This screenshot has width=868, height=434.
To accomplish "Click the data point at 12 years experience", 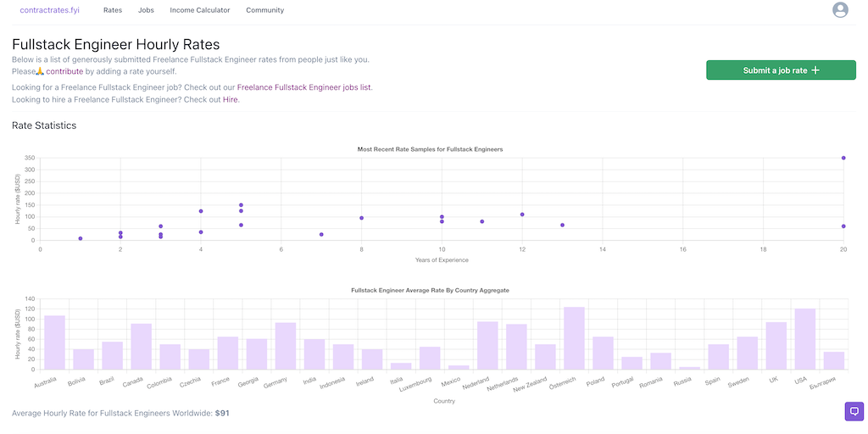I will (x=522, y=214).
